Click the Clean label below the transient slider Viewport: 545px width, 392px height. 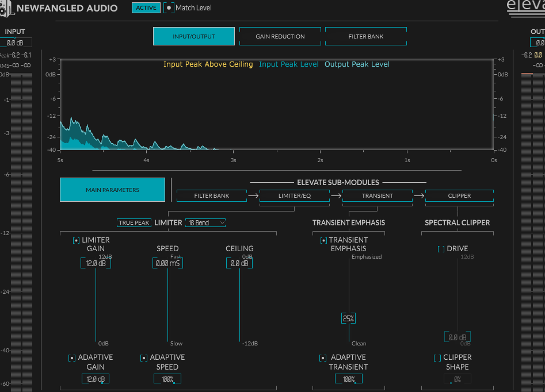pyautogui.click(x=359, y=343)
